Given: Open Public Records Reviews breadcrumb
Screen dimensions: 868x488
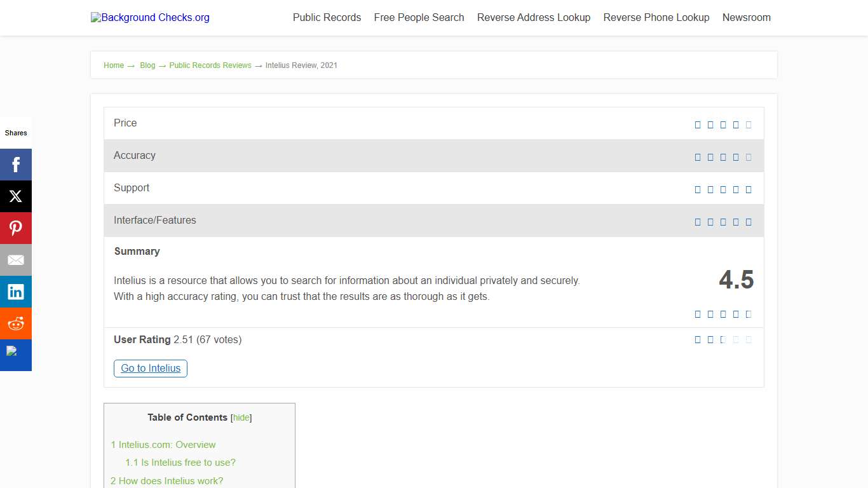Looking at the screenshot, I should [210, 65].
